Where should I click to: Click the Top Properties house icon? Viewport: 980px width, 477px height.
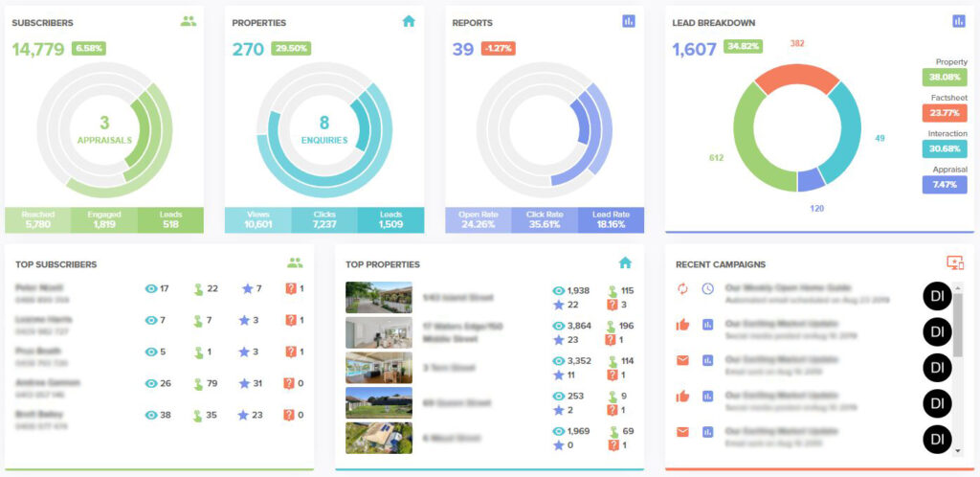625,263
